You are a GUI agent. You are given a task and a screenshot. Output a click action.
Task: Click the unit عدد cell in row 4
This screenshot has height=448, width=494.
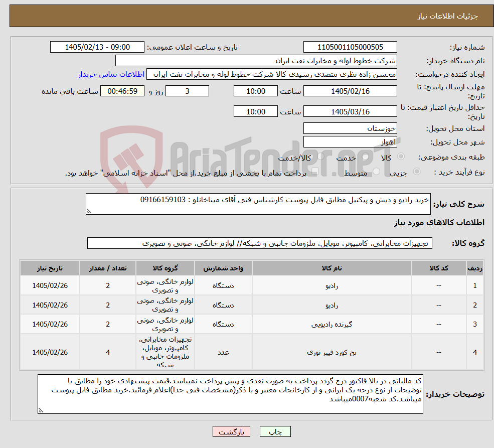[x=223, y=352]
